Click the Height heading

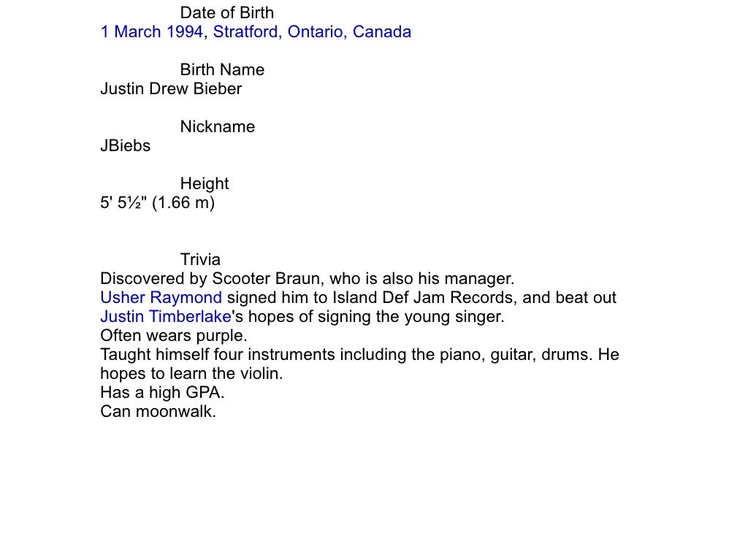pyautogui.click(x=205, y=184)
